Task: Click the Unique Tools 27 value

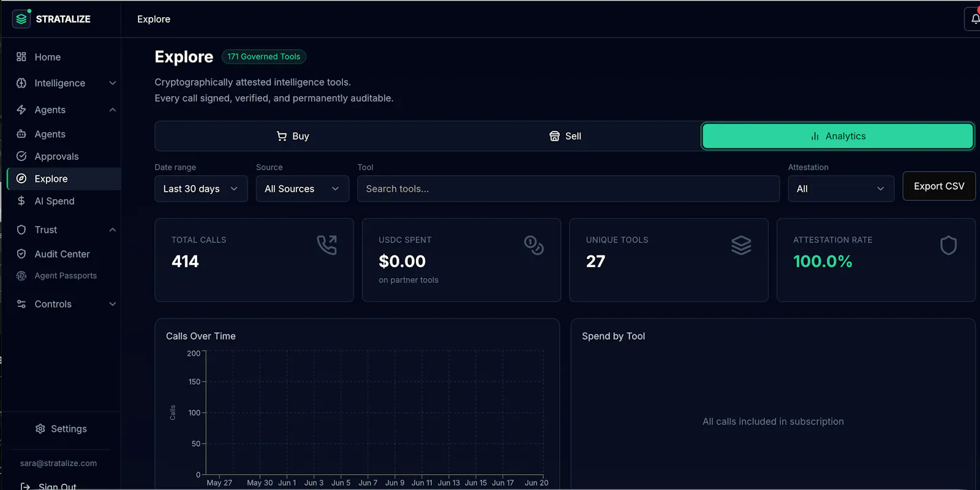Action: [595, 262]
